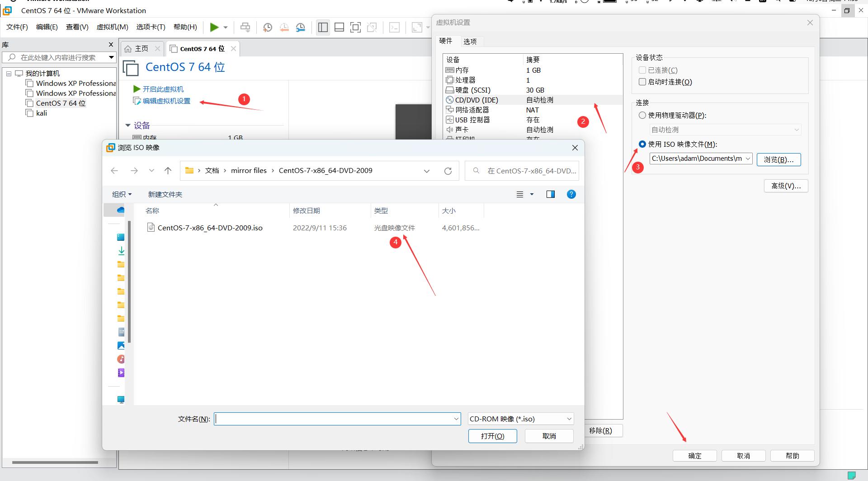The height and width of the screenshot is (481, 868).
Task: Switch to the 选项 tab in settings dialog
Action: tap(470, 42)
